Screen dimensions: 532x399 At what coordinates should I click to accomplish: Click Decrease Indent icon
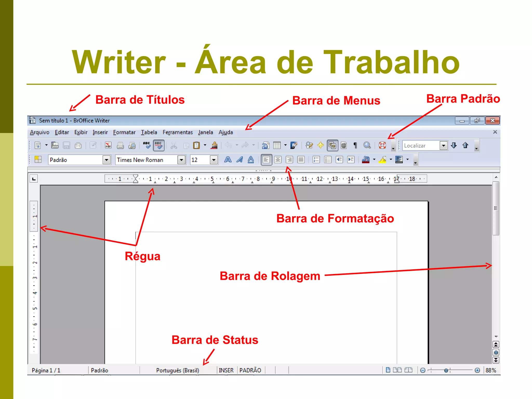(x=339, y=159)
